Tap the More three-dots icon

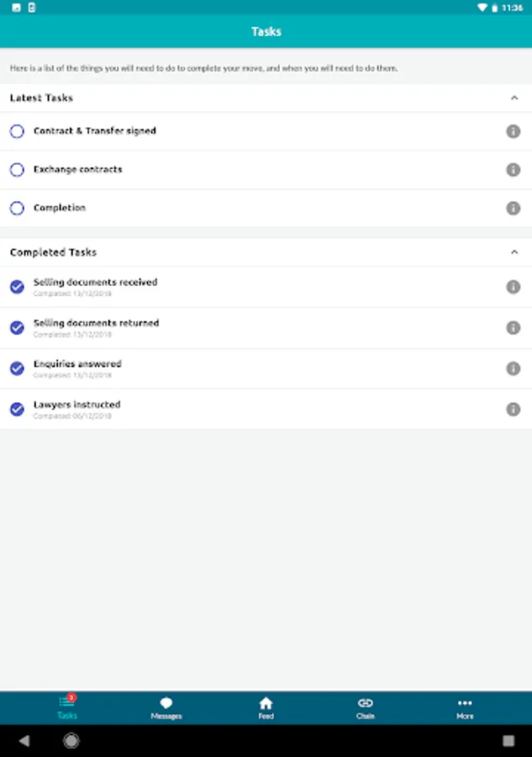465,707
